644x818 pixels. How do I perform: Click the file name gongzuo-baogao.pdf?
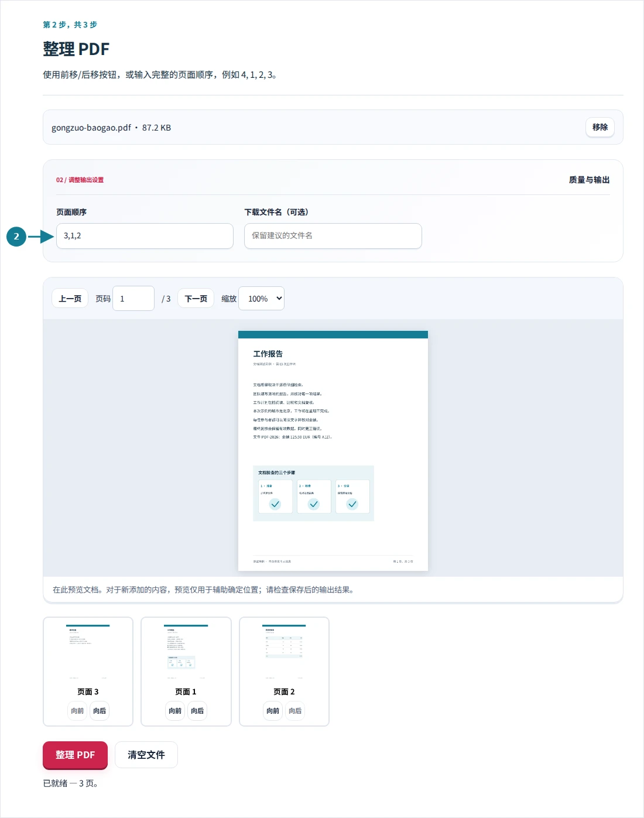click(91, 128)
